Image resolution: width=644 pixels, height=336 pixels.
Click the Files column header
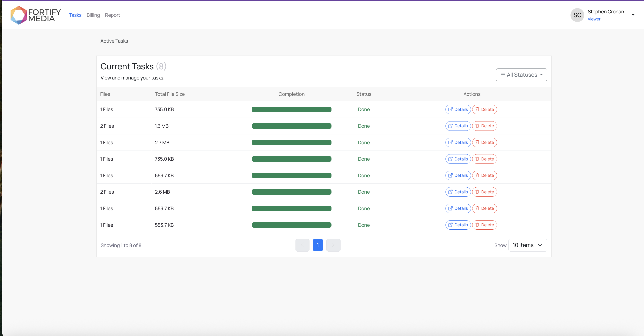coord(105,94)
